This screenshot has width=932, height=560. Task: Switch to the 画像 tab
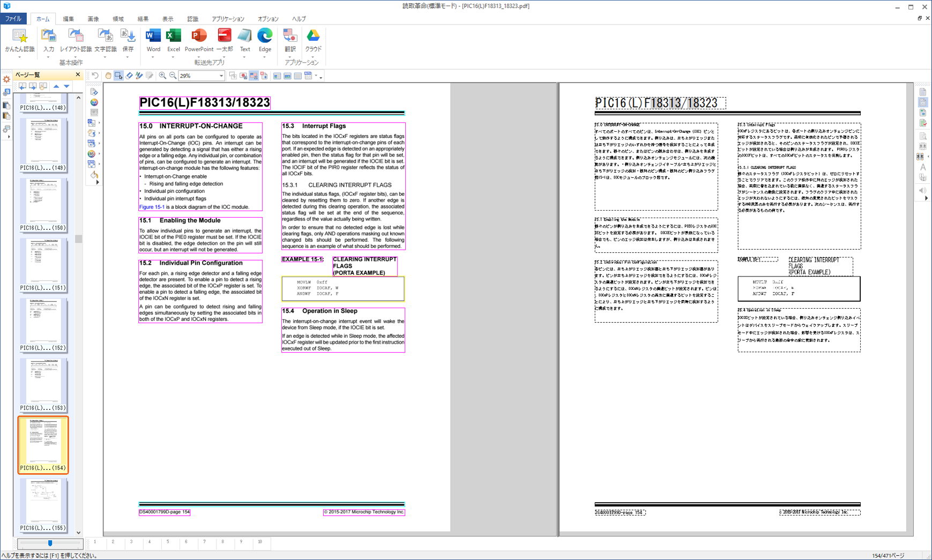[x=93, y=19]
